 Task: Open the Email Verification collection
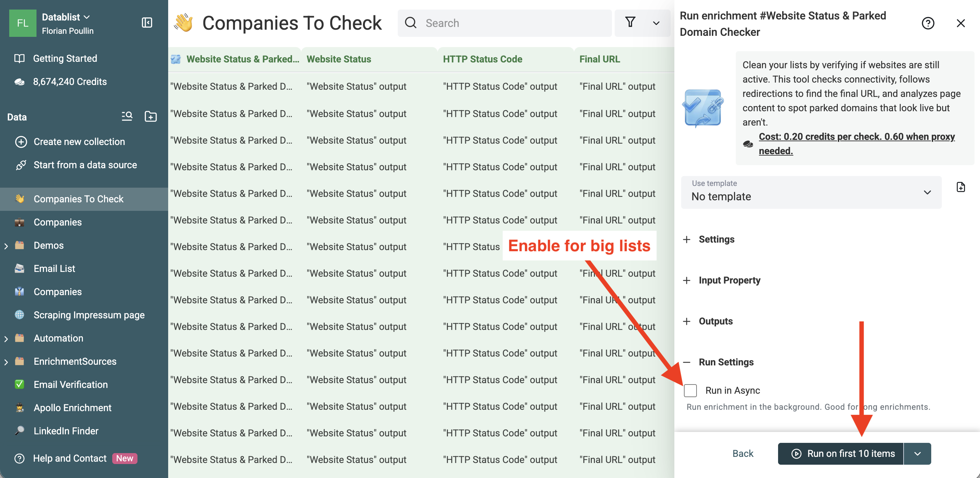(70, 385)
